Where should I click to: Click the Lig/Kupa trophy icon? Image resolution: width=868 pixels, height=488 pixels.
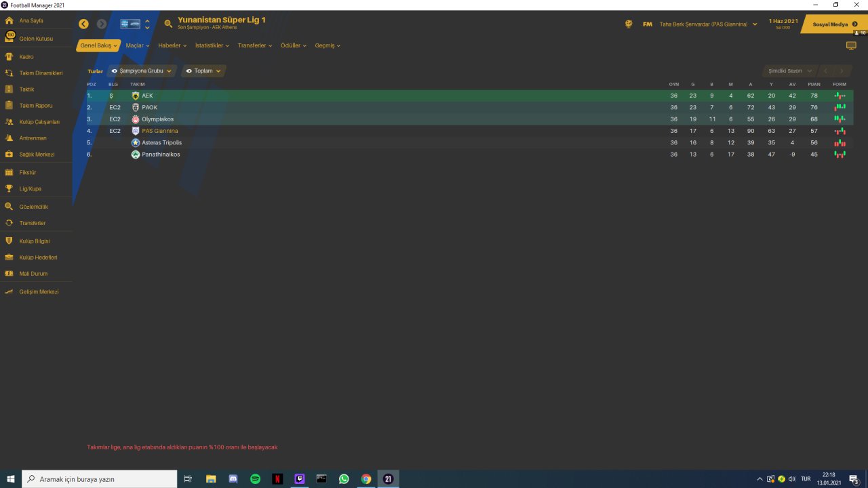point(9,189)
